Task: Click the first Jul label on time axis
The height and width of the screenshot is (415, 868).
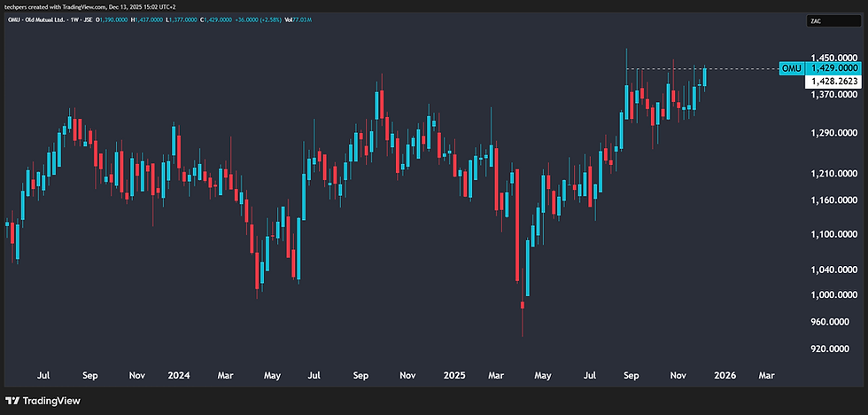Action: (x=43, y=376)
